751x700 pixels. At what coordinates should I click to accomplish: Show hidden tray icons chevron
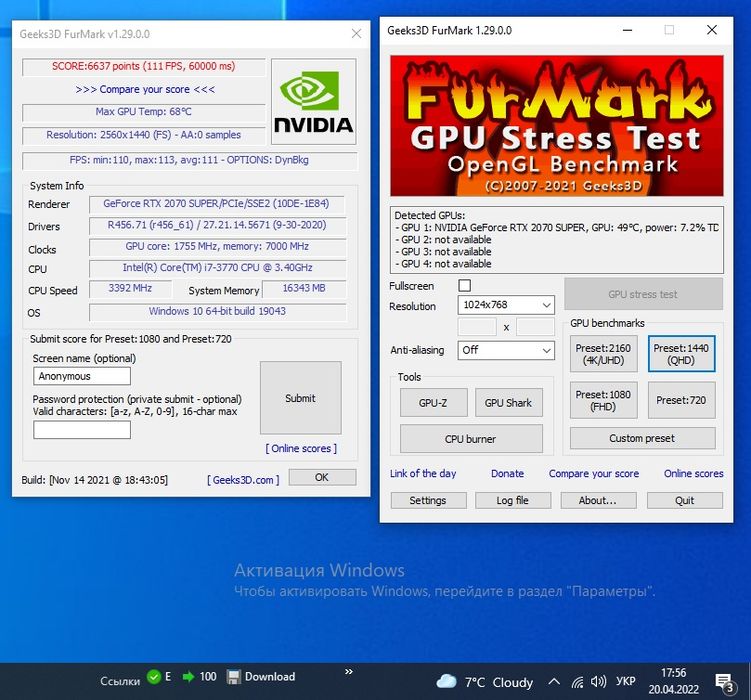554,681
